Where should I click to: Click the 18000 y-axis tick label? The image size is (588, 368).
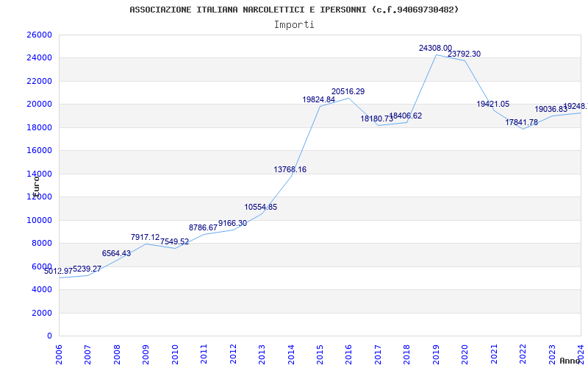click(40, 127)
